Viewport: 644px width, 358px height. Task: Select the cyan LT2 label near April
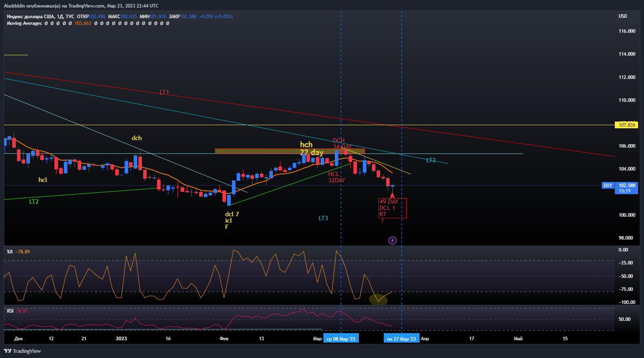point(431,160)
